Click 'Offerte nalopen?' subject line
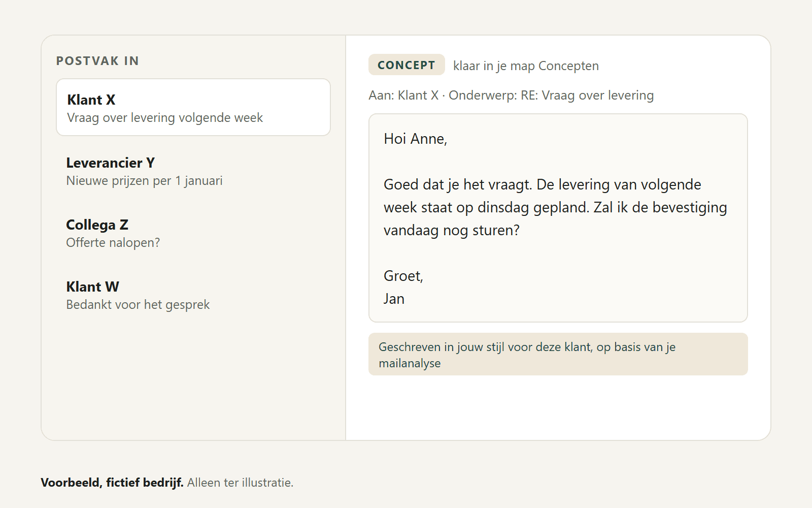Image resolution: width=812 pixels, height=508 pixels. point(113,243)
